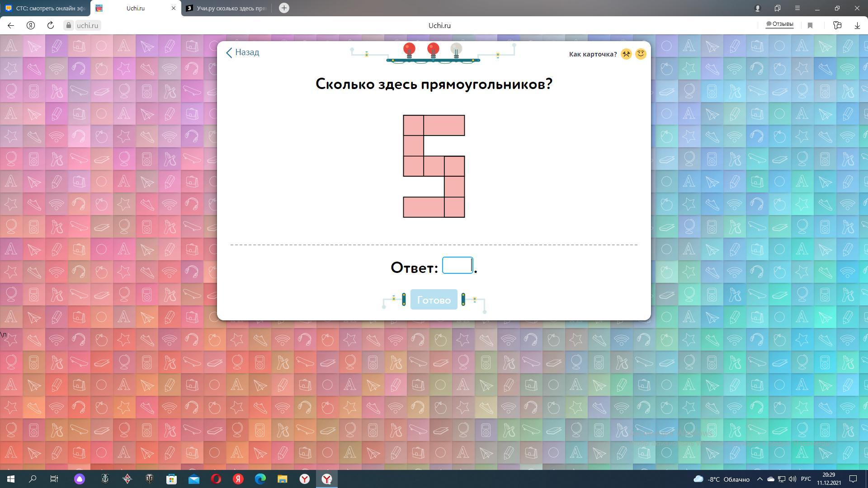The width and height of the screenshot is (868, 488).
Task: Open the browser downloads arrow
Action: click(857, 26)
